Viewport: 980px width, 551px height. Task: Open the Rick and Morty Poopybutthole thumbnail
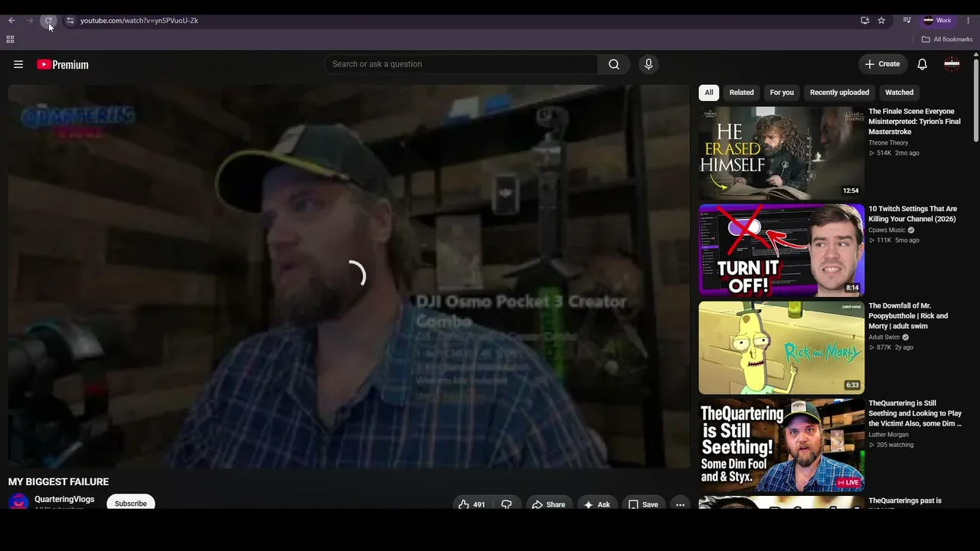coord(782,347)
